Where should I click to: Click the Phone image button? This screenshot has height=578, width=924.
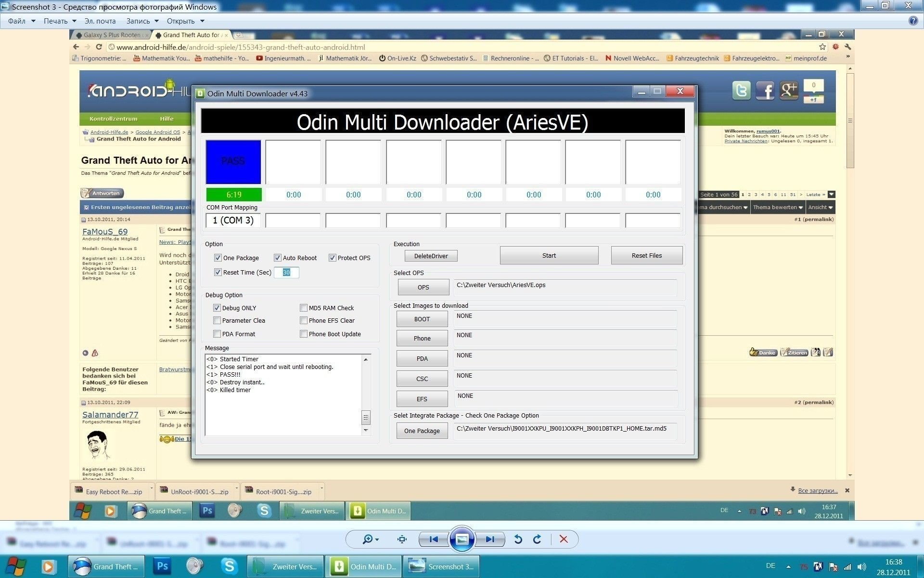click(x=422, y=339)
